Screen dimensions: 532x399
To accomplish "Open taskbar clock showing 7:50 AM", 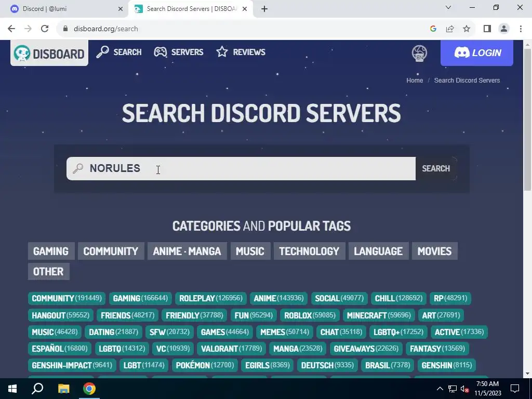I will [487, 389].
